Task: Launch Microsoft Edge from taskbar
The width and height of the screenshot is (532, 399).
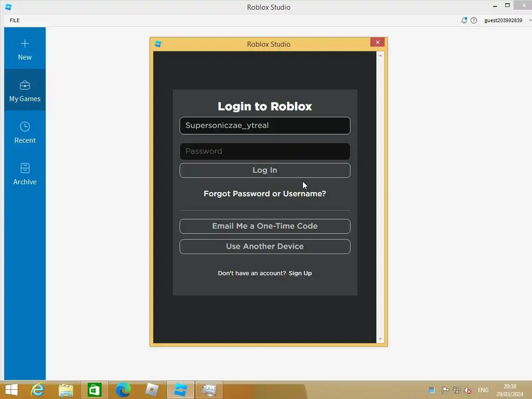Action: (x=123, y=390)
